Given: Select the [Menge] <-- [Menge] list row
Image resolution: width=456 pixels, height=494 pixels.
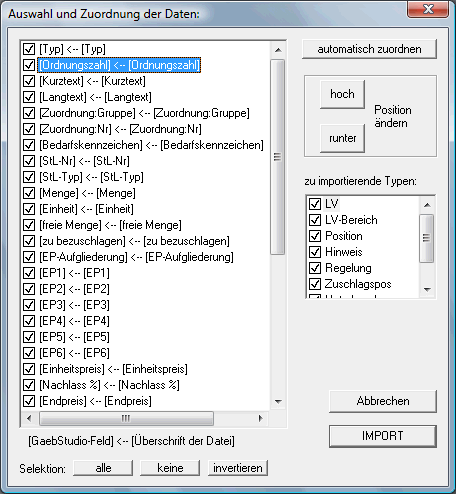Looking at the screenshot, I should point(87,193).
